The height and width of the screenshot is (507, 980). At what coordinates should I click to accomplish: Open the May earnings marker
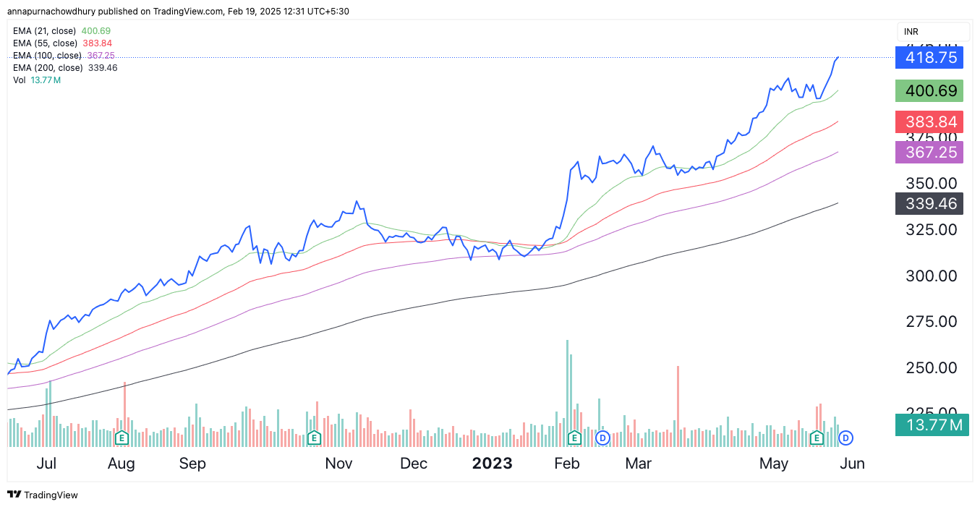point(817,438)
